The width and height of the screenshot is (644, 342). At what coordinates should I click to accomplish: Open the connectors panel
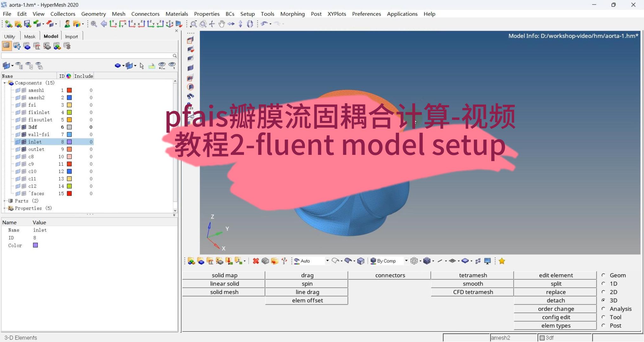tap(390, 275)
